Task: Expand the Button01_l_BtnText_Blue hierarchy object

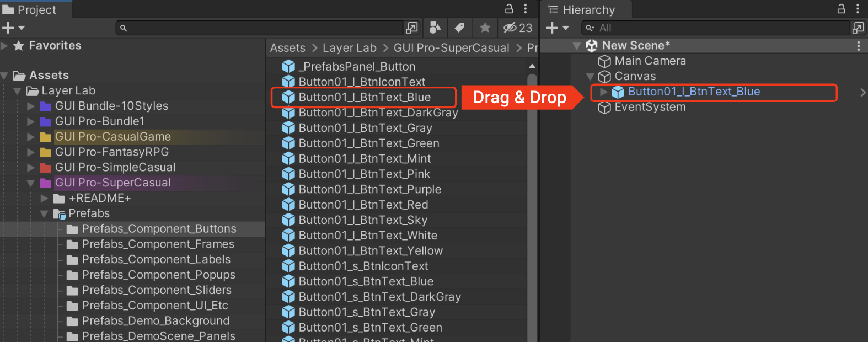Action: [603, 92]
